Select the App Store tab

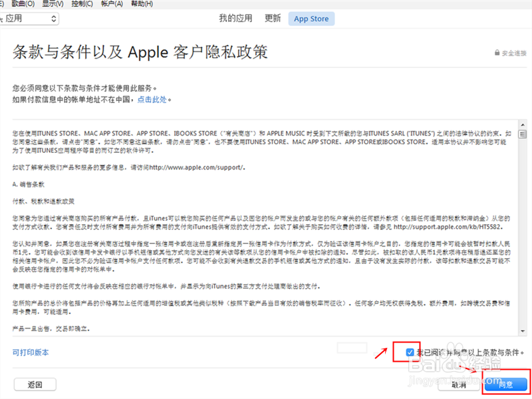311,19
